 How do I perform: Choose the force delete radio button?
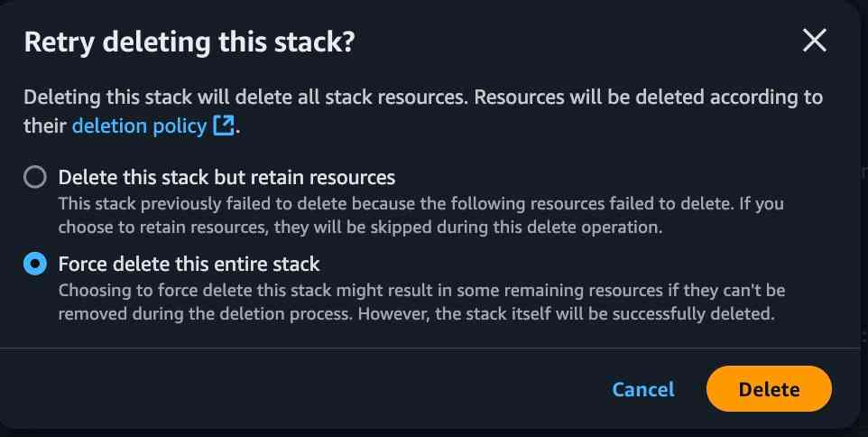(35, 265)
